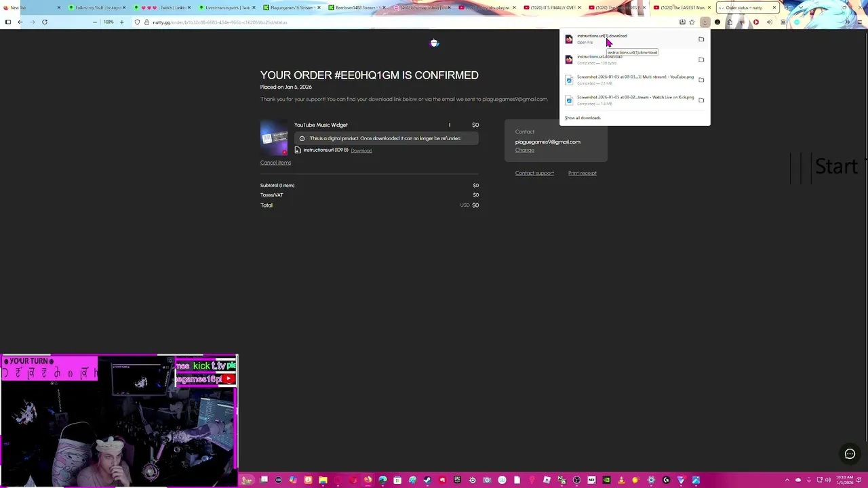Bookmark this page with the star icon
The image size is (868, 488).
point(692,22)
